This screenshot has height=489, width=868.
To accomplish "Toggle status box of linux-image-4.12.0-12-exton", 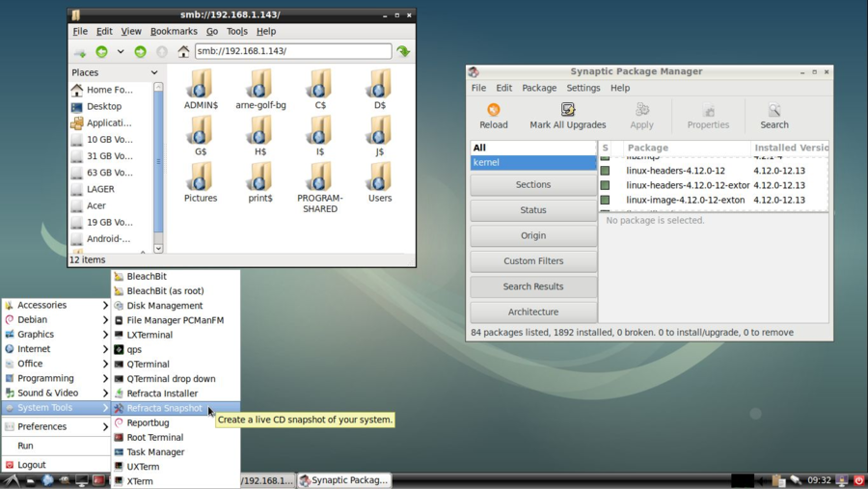I will 605,200.
